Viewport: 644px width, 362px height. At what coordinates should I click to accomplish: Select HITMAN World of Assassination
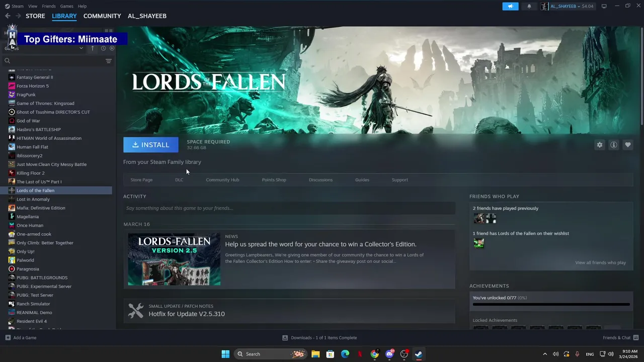tap(49, 138)
